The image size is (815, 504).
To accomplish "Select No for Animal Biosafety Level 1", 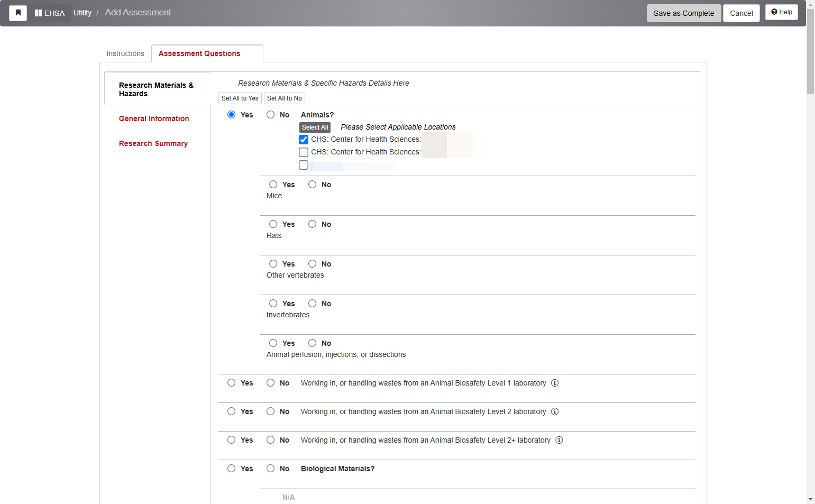I will (270, 383).
